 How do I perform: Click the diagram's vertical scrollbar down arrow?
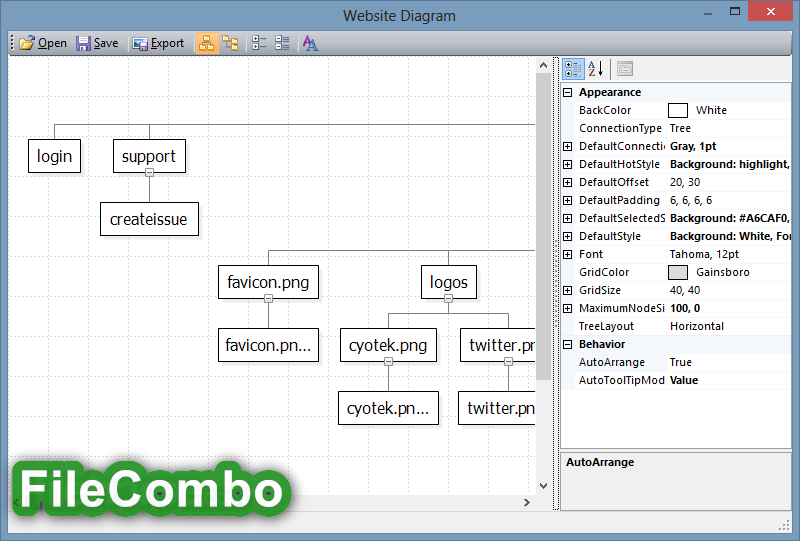543,486
